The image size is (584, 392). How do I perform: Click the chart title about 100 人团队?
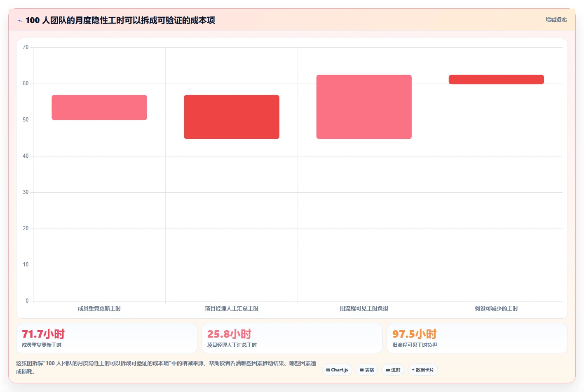120,20
